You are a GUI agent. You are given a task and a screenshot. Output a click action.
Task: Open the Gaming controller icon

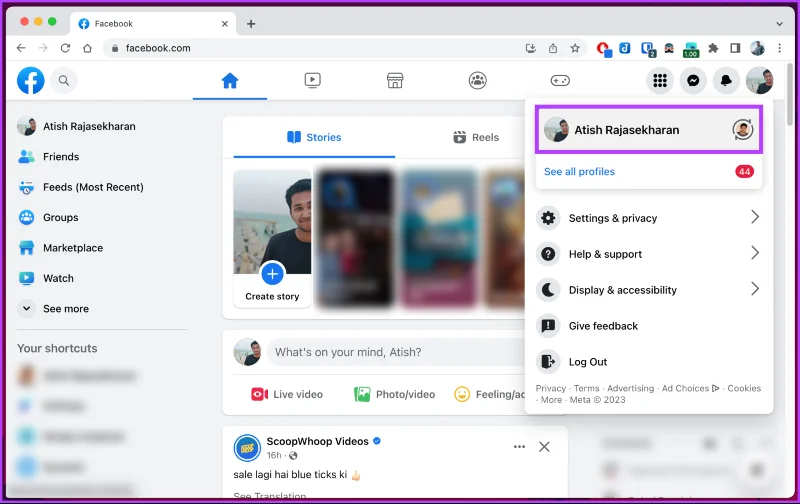pyautogui.click(x=560, y=81)
